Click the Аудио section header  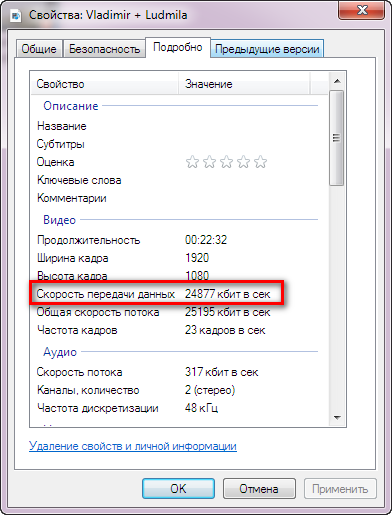pyautogui.click(x=60, y=352)
